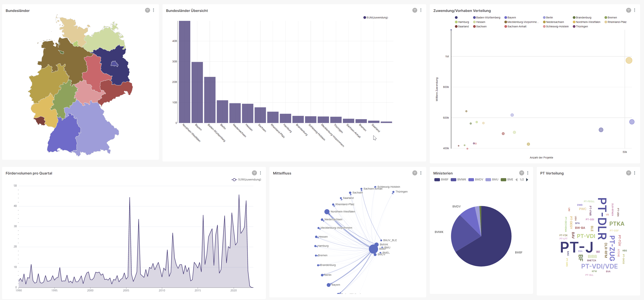Toggle BME in Ministerien legend
The image size is (644, 300).
507,180
